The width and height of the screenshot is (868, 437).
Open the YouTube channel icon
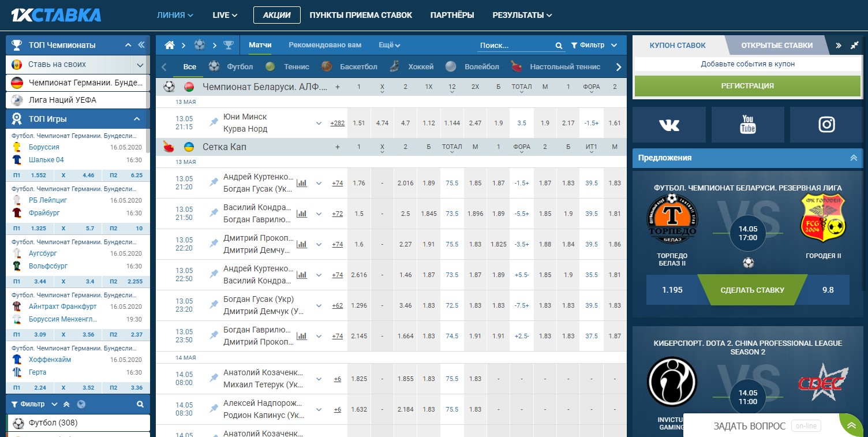(x=748, y=125)
